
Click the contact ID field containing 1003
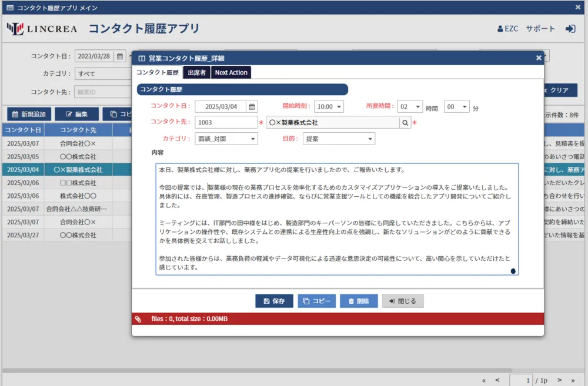(x=226, y=123)
